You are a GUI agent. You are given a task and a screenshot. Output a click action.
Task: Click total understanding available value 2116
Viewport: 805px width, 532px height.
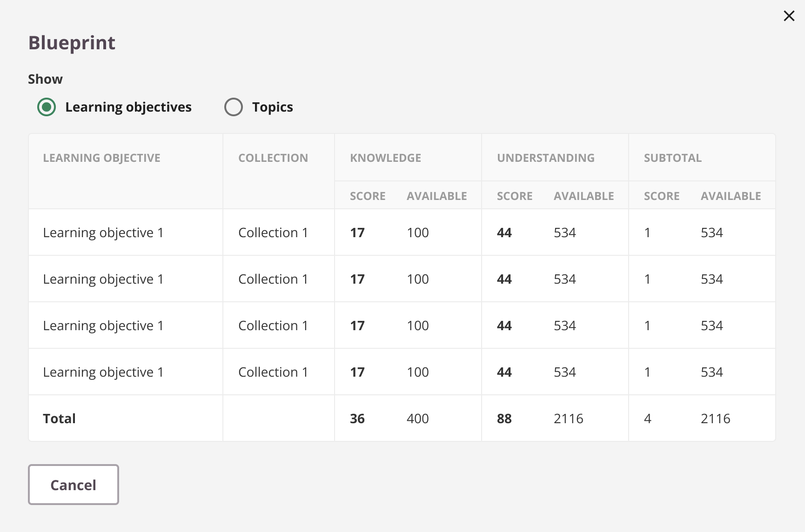569,419
